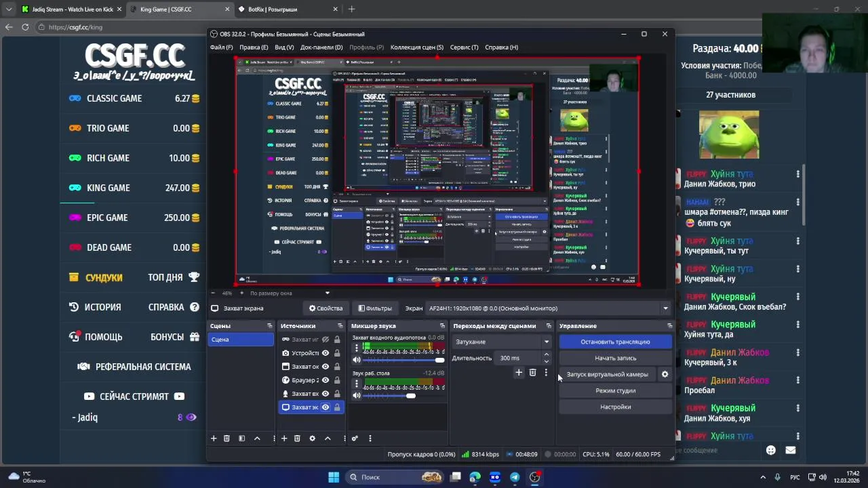Viewport: 868px width, 488px height.
Task: Show the hidden Захват иг source with its eye
Action: (325, 340)
